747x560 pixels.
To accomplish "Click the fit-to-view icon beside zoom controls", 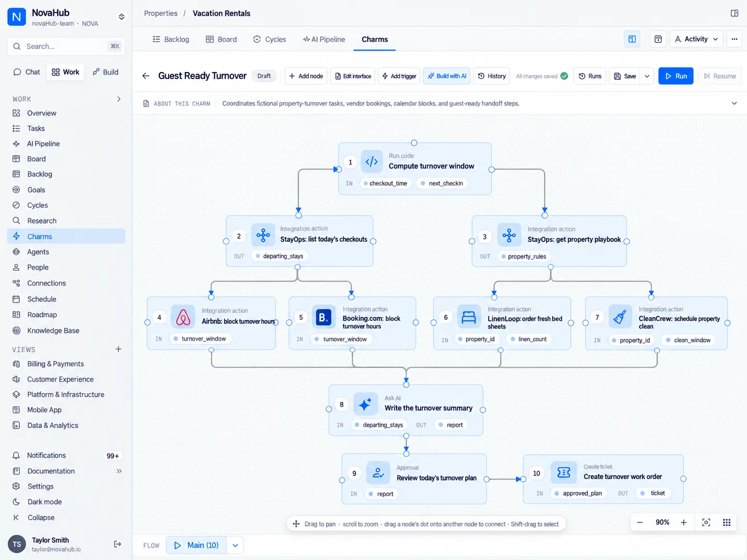I will [706, 522].
